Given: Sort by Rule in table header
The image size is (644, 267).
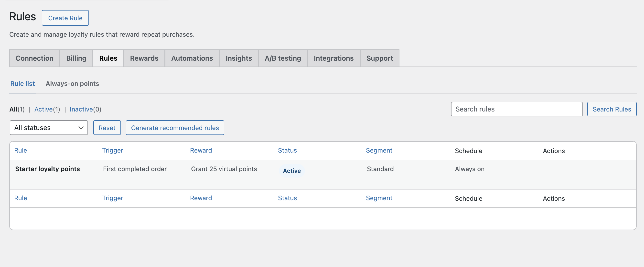Looking at the screenshot, I should point(21,150).
